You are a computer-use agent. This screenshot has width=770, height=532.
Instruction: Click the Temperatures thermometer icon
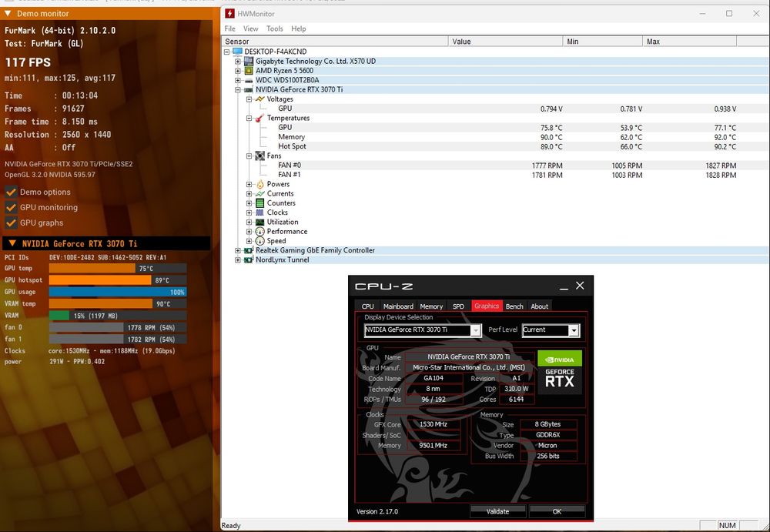tap(259, 118)
